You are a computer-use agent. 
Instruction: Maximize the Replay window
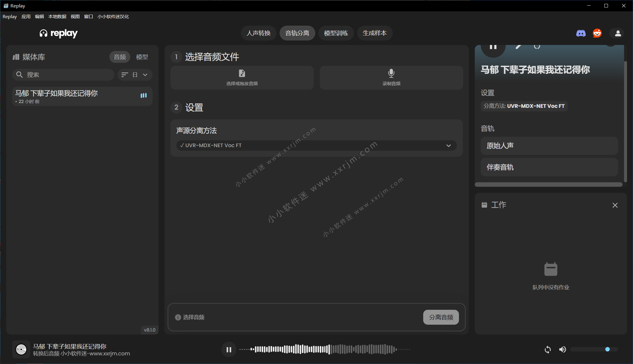click(606, 6)
